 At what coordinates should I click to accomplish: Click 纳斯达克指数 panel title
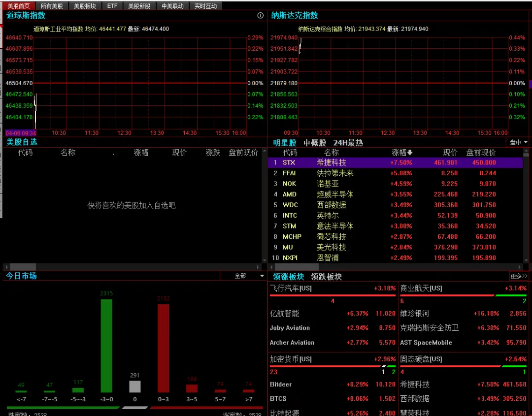pyautogui.click(x=294, y=15)
